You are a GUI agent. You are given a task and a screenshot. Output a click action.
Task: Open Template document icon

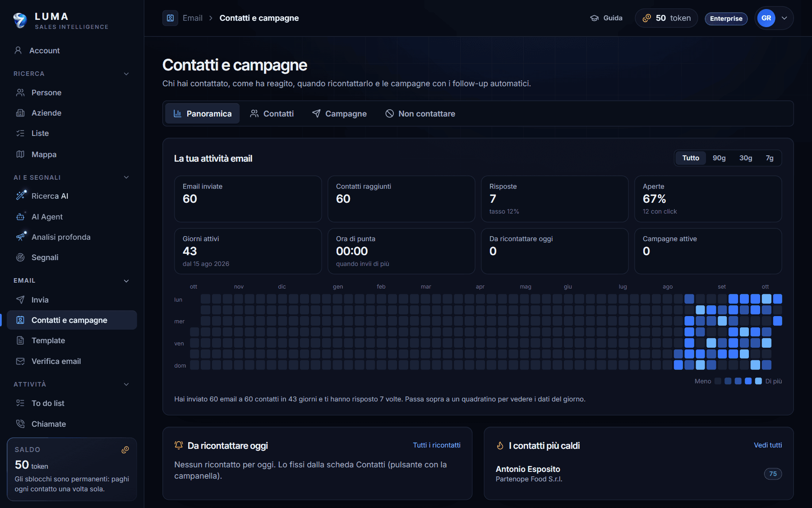pyautogui.click(x=20, y=340)
